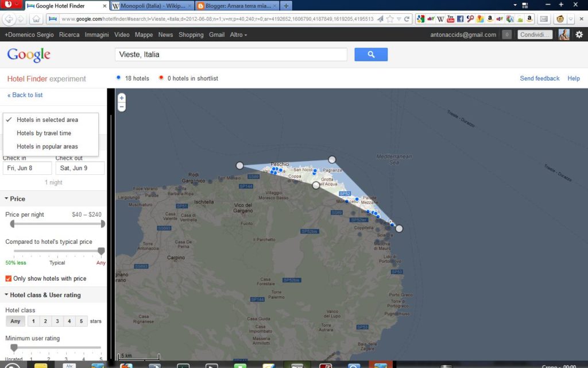Click the Check in date field

point(26,168)
